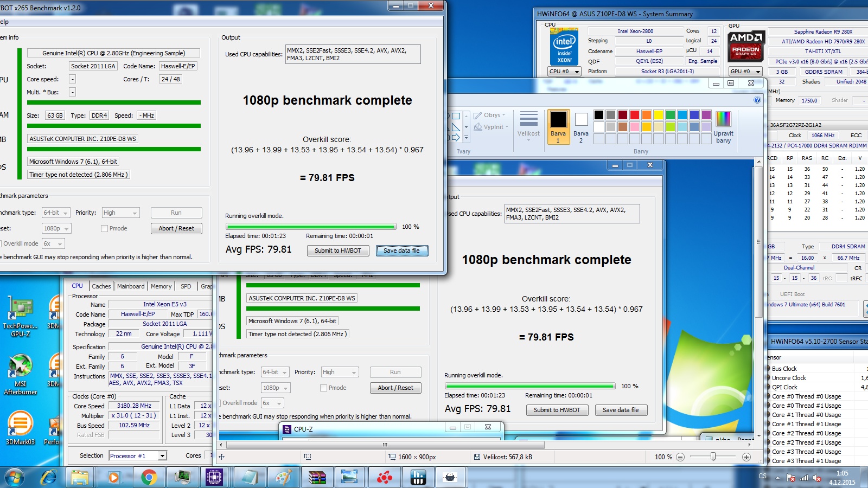Switch to Google Chrome in the taskbar
The width and height of the screenshot is (868, 488).
(x=148, y=477)
